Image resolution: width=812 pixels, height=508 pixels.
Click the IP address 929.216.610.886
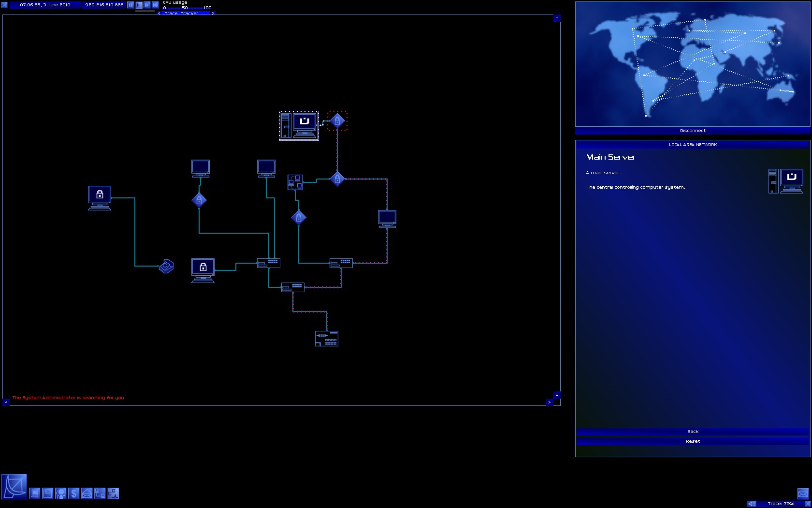[104, 5]
